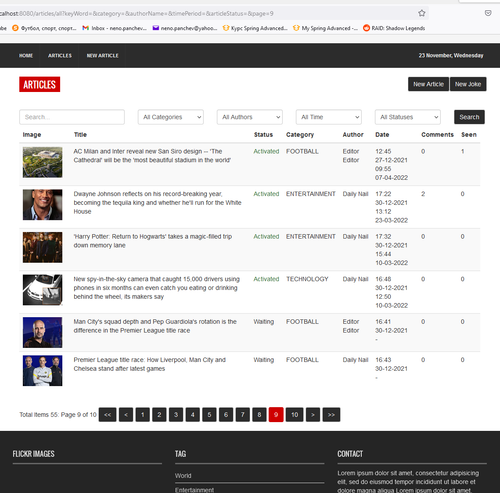
Task: Open the San Siro stadium thumbnail
Action: click(42, 162)
